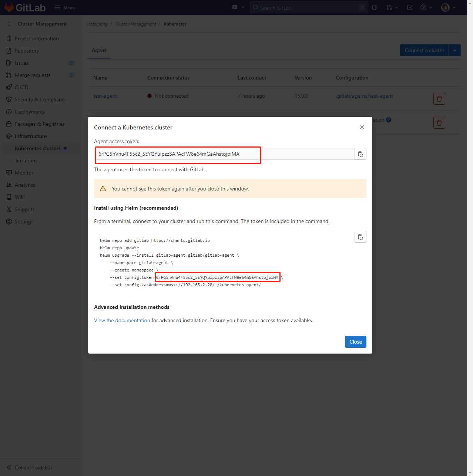The width and height of the screenshot is (473, 476).
Task: Open Deployments in sidebar
Action: click(41, 112)
